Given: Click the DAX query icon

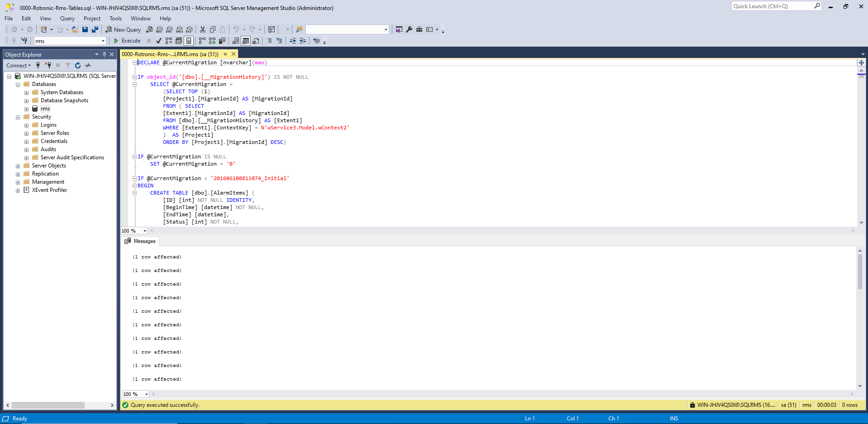Looking at the screenshot, I should [189, 29].
